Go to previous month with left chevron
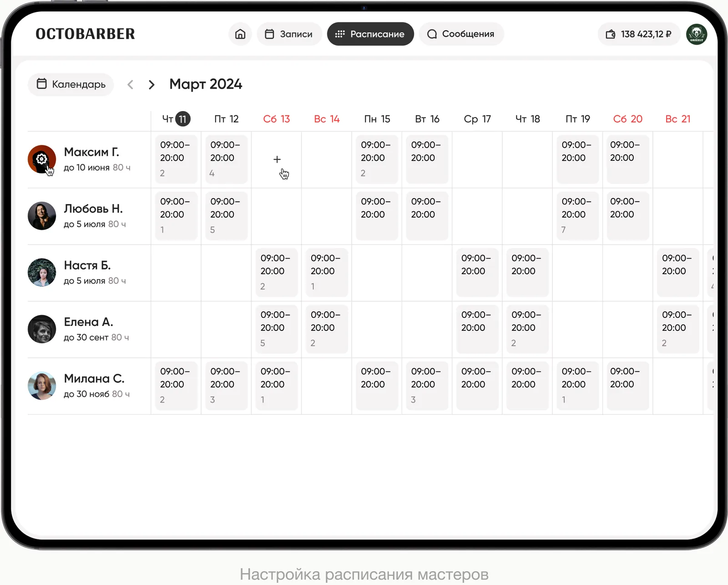728x585 pixels. click(x=131, y=85)
